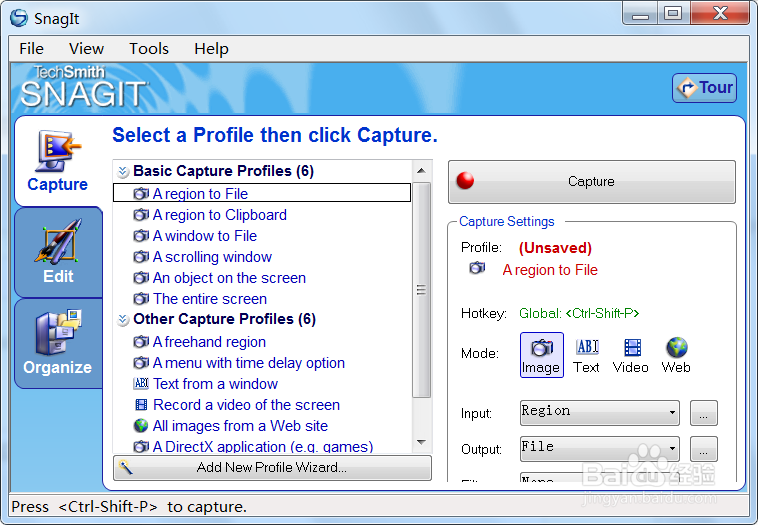The image size is (758, 525).
Task: Select Record a video of the screen profile
Action: [x=247, y=405]
